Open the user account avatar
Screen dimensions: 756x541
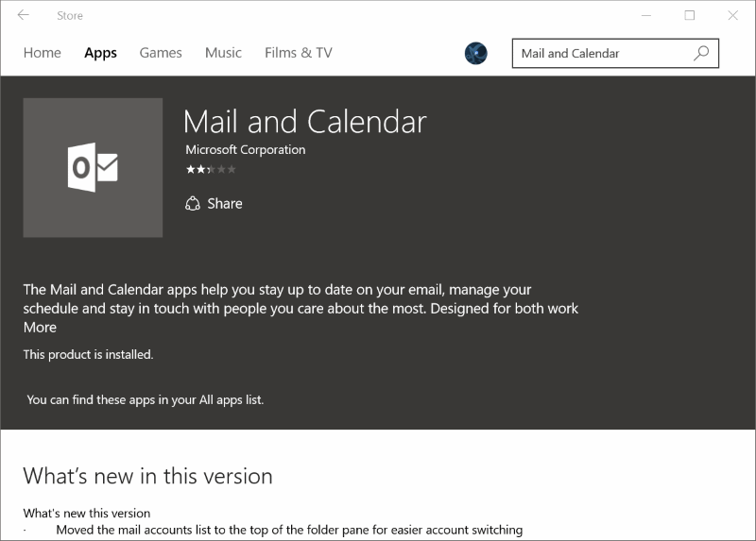[x=476, y=53]
